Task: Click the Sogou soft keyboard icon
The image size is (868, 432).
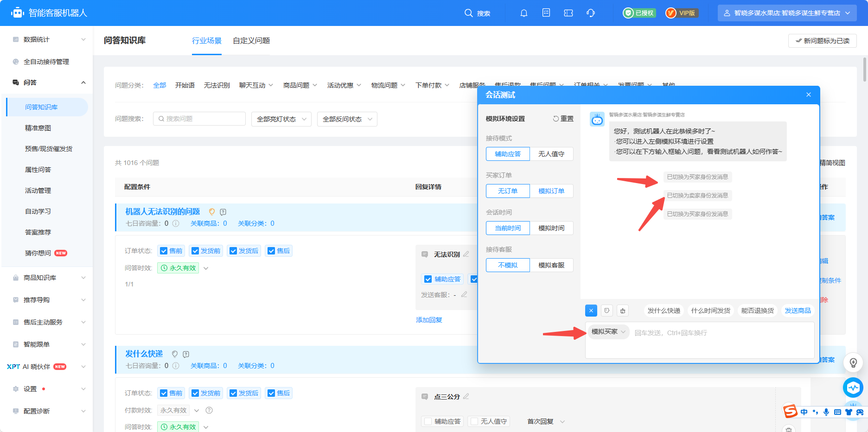Action: point(837,412)
